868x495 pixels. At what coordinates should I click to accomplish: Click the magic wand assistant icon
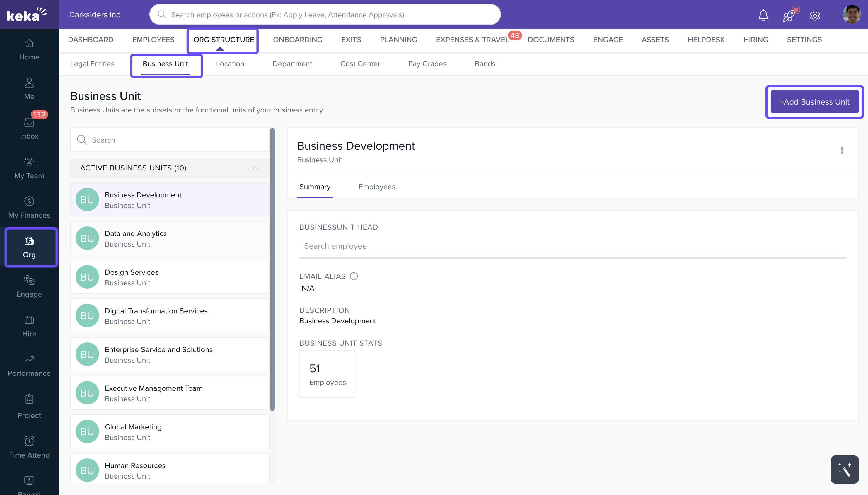pyautogui.click(x=844, y=469)
